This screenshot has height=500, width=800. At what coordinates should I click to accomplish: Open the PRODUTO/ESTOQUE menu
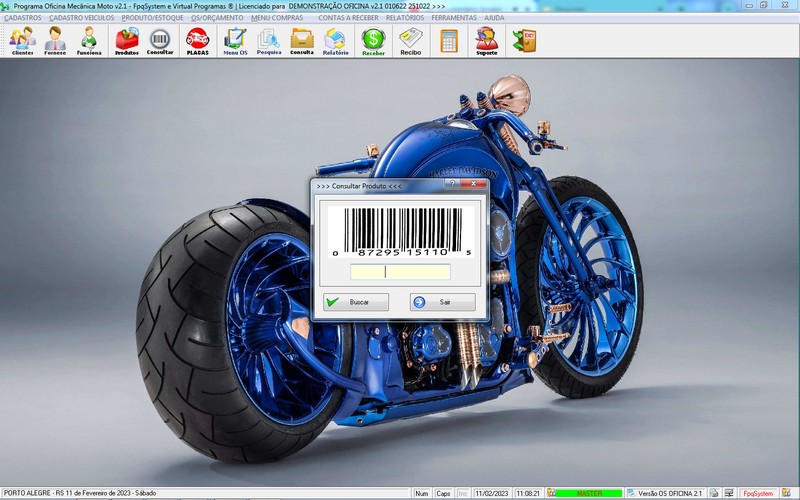pyautogui.click(x=152, y=18)
